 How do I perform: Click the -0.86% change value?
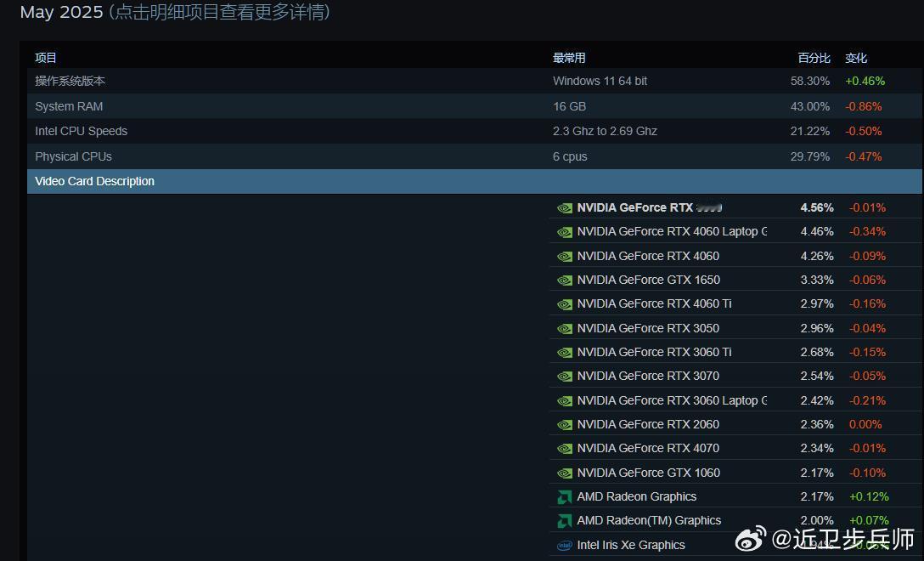864,106
